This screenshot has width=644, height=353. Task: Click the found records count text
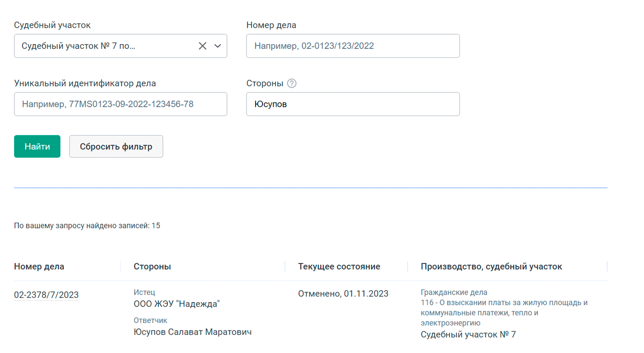[x=87, y=226]
